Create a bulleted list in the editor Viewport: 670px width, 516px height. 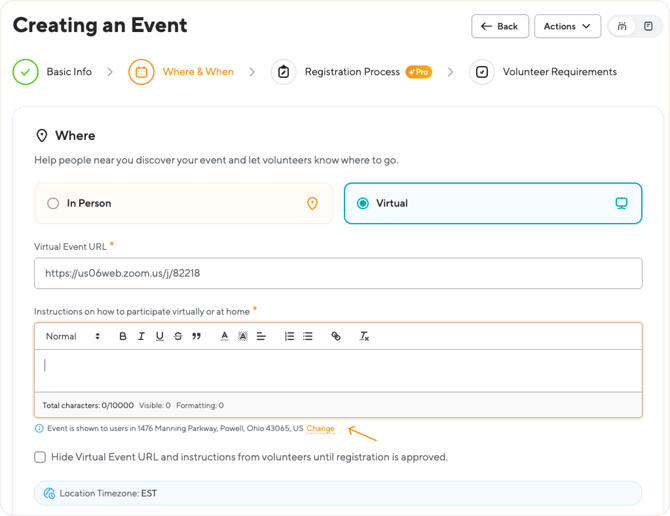308,336
